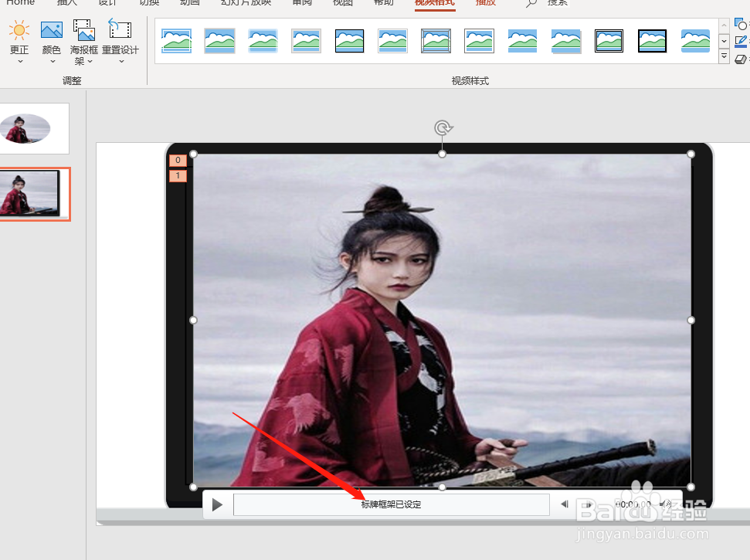The image size is (750, 560).
Task: Apply the second video style thumbnail
Action: coord(219,41)
